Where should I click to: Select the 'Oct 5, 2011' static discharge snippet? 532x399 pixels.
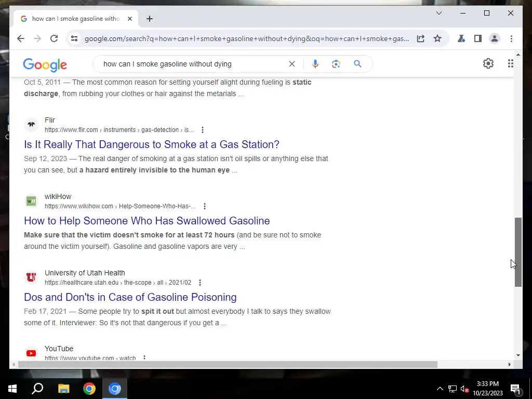168,88
